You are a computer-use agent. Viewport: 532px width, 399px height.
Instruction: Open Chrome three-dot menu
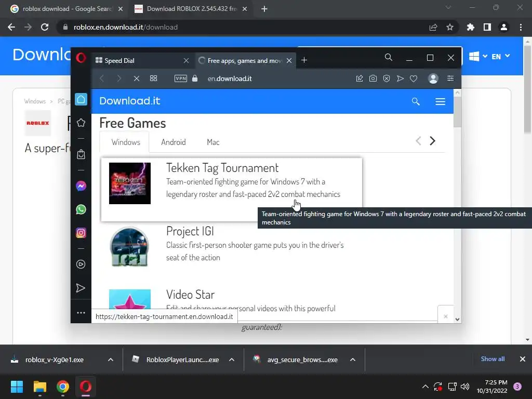(x=521, y=27)
